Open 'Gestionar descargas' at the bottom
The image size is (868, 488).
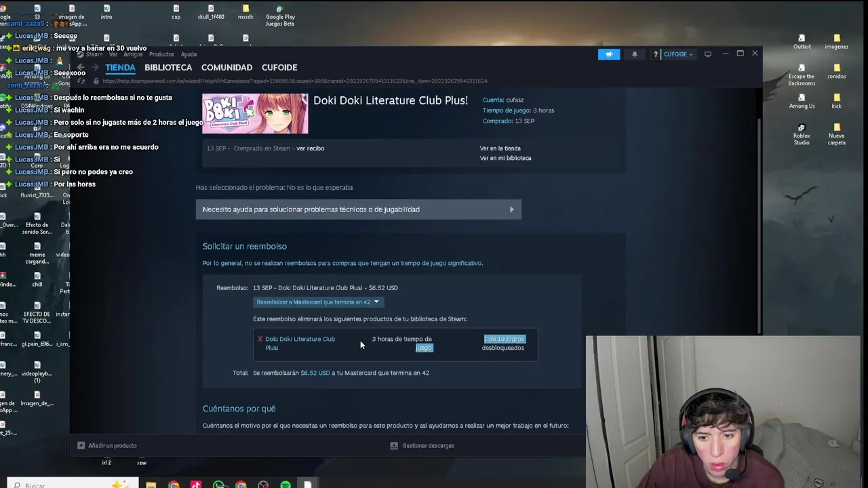pos(422,445)
